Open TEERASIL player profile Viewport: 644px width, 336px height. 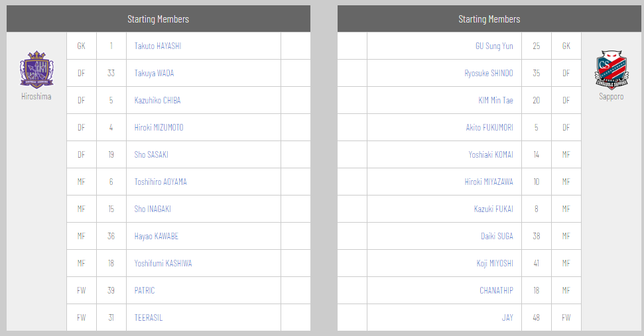[149, 318]
